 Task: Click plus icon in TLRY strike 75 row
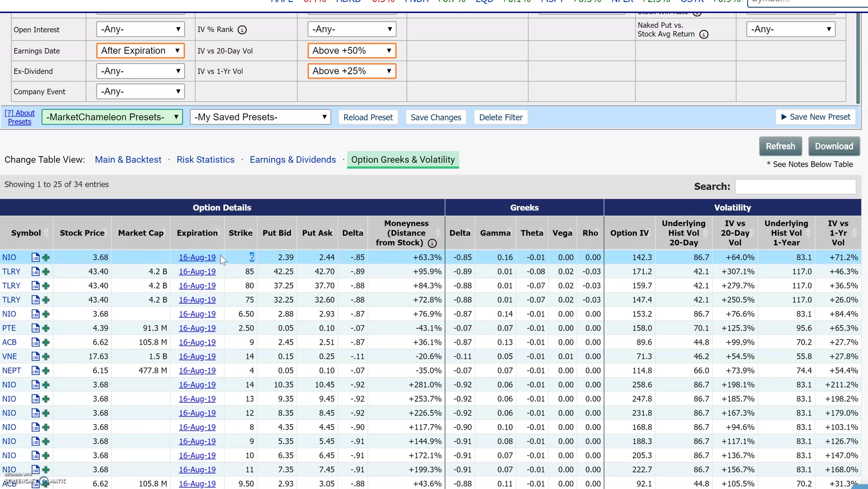click(x=46, y=300)
